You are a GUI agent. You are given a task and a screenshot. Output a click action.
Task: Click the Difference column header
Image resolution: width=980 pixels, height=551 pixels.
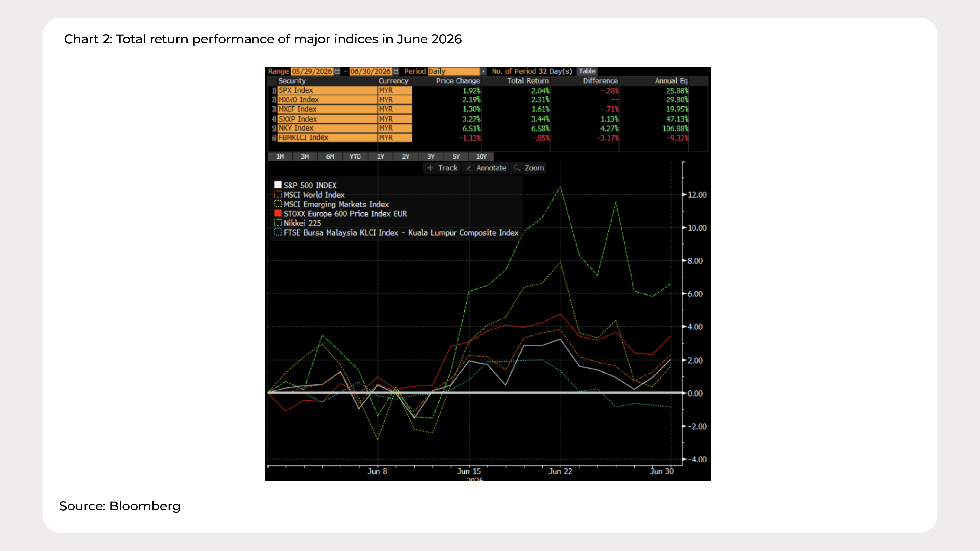[600, 81]
